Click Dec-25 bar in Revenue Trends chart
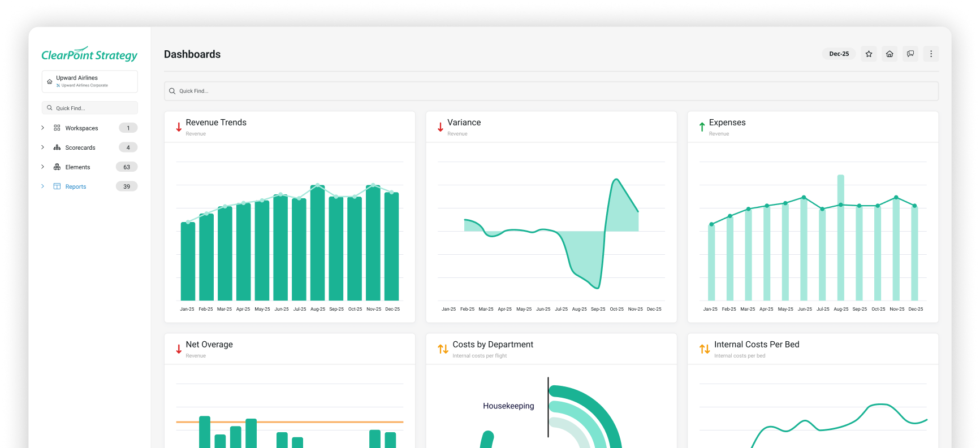980x448 pixels. click(392, 246)
